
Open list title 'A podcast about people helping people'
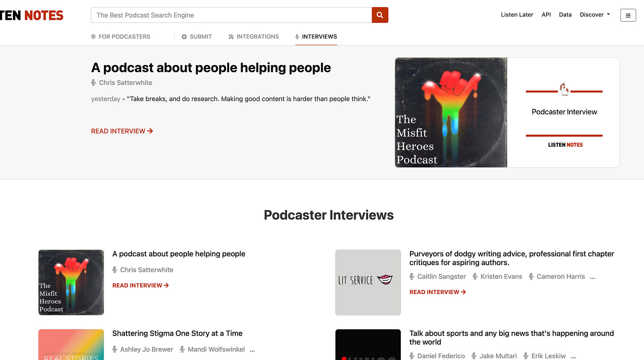point(179,254)
